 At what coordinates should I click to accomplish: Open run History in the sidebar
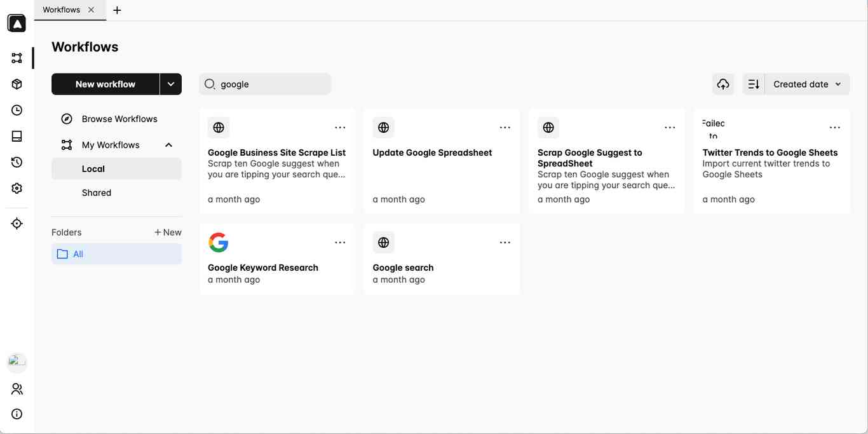point(16,161)
